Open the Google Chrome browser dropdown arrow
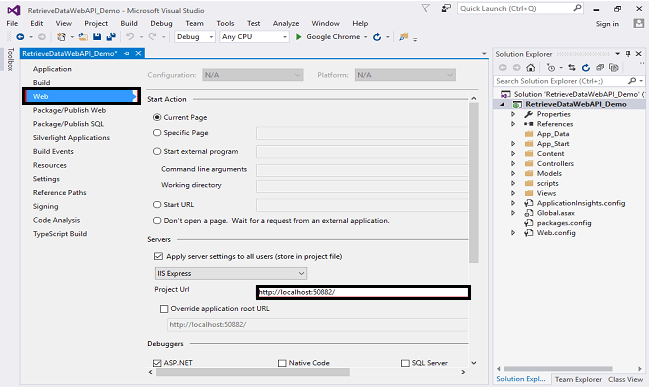649x387 pixels. point(365,37)
